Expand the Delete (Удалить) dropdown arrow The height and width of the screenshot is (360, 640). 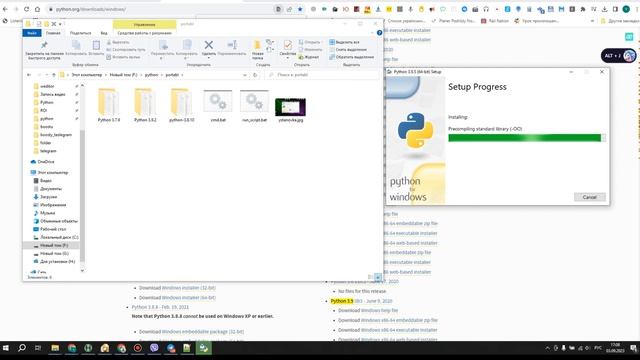(x=209, y=58)
